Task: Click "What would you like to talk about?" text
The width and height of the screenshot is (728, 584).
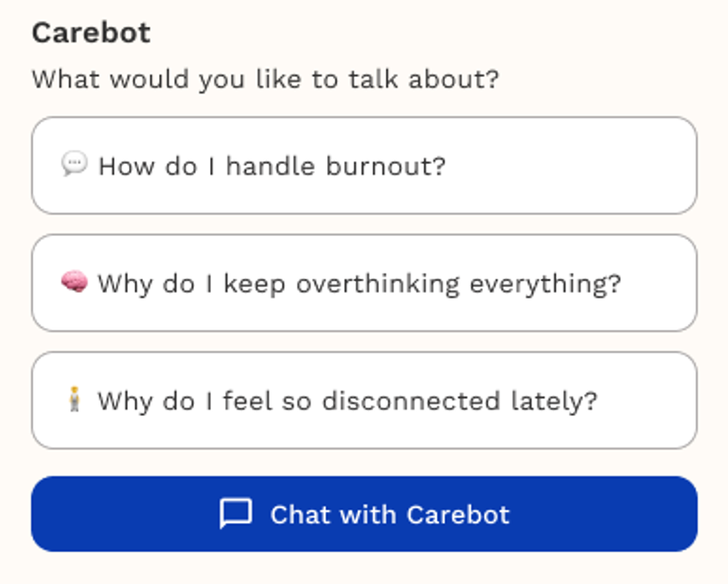Action: coord(265,80)
